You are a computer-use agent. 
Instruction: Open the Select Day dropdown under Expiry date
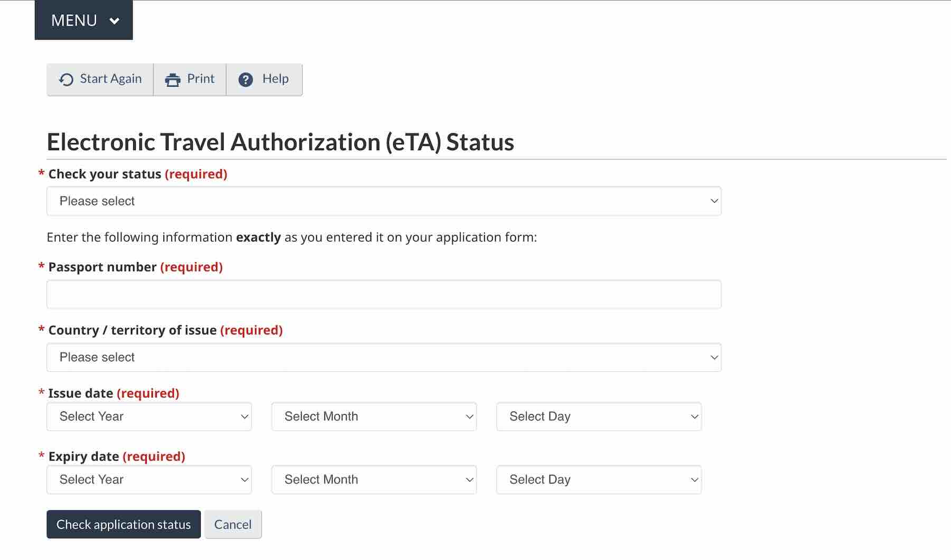[599, 480]
